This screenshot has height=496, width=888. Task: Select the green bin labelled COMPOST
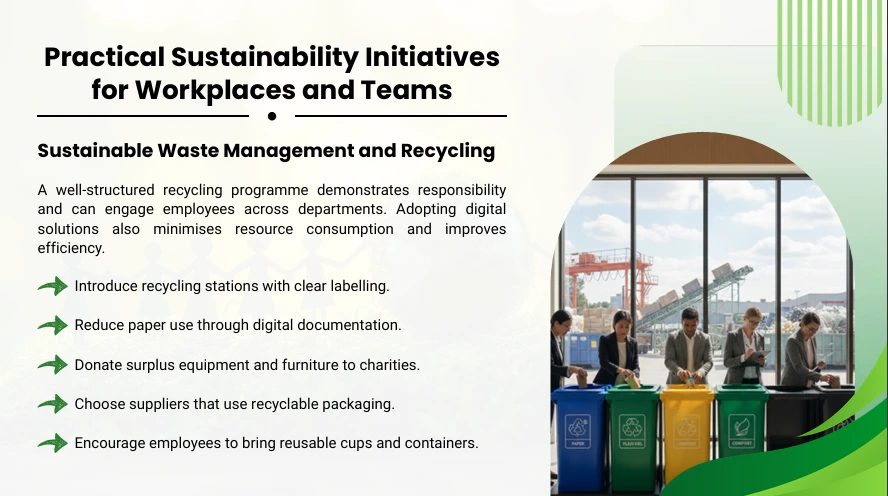click(x=741, y=432)
